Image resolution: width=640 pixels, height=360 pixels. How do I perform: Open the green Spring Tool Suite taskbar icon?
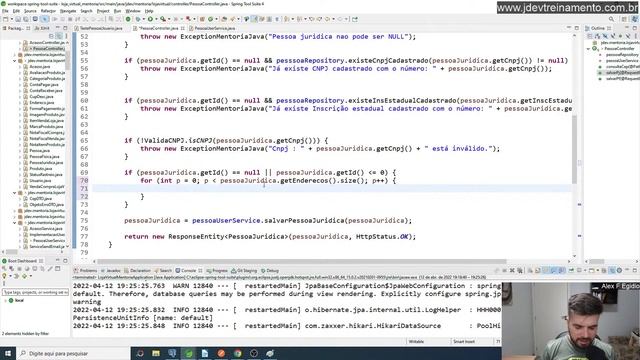[189, 353]
